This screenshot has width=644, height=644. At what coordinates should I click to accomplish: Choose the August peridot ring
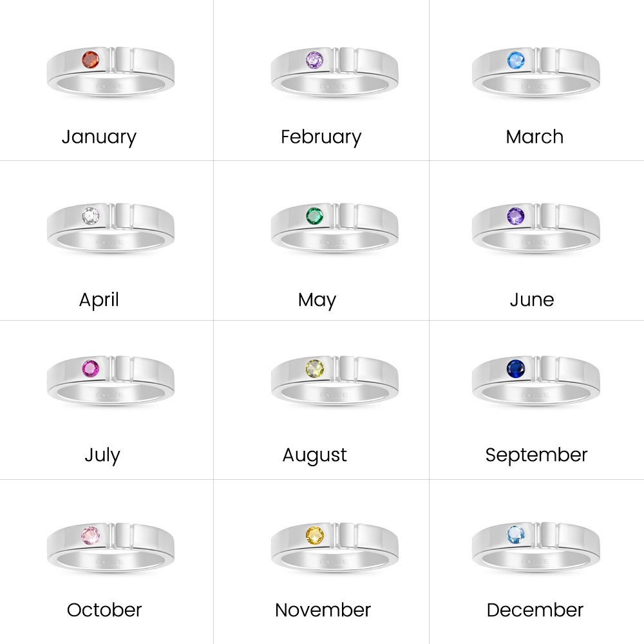pyautogui.click(x=334, y=381)
